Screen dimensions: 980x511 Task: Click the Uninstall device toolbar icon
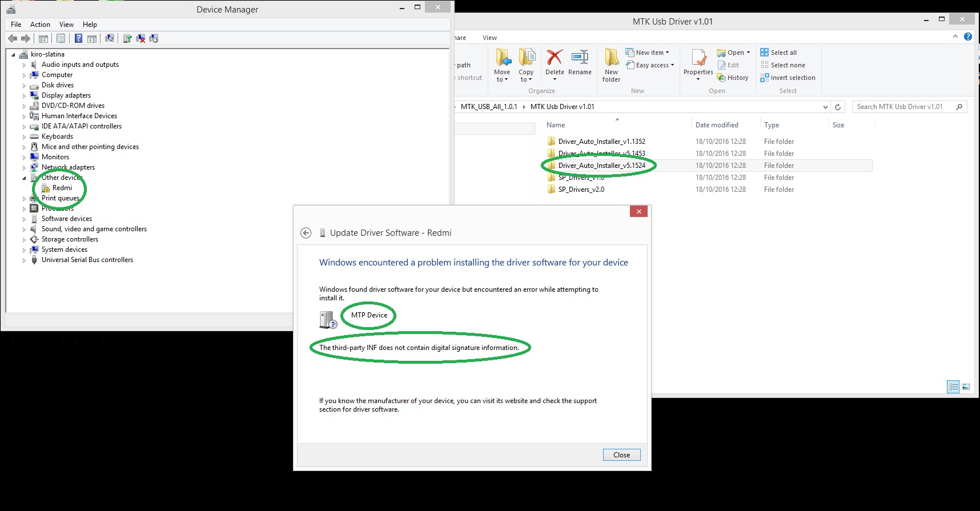[x=140, y=38]
